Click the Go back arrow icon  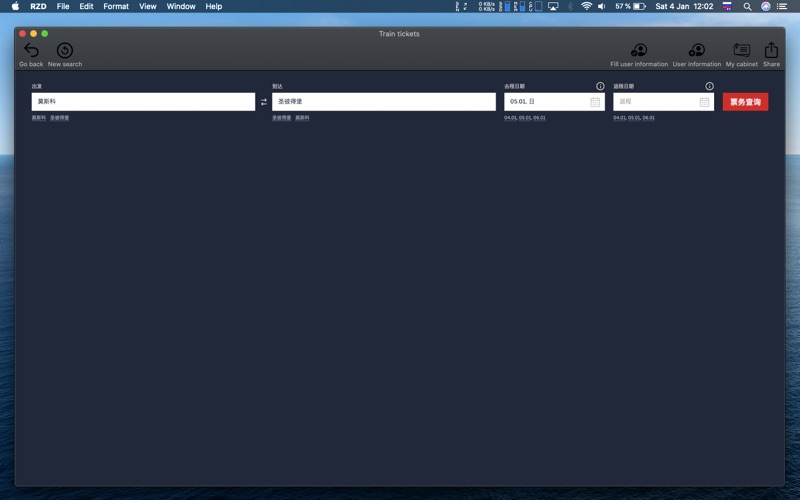pos(31,51)
